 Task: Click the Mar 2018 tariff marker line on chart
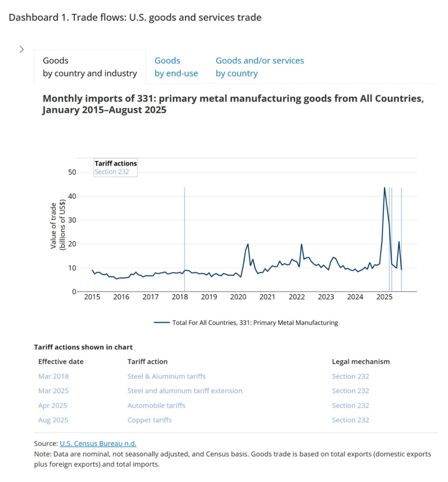tap(185, 239)
